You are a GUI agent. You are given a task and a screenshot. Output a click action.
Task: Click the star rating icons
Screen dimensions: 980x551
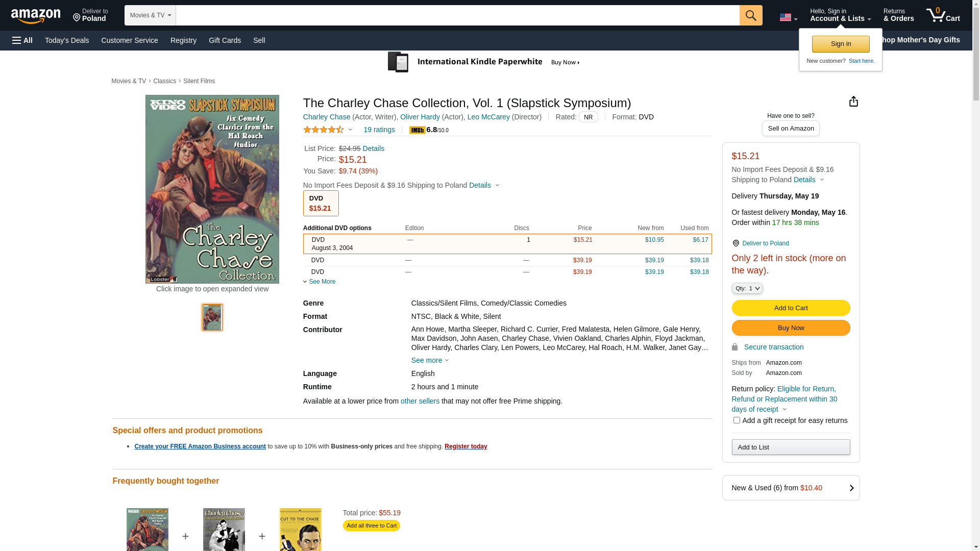[x=324, y=130]
